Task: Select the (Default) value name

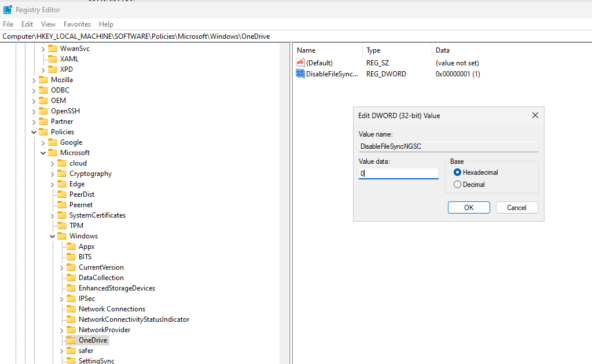Action: [x=319, y=63]
